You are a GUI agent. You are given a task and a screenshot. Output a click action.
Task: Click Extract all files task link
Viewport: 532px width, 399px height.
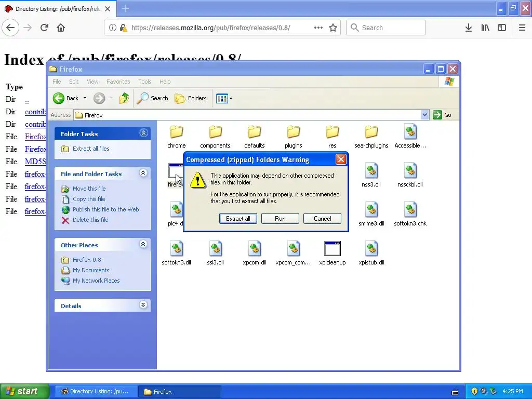click(x=91, y=149)
